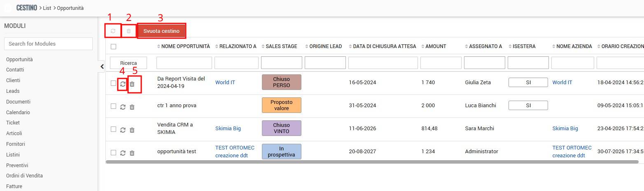The image size is (644, 191).
Task: Click the assignee Luca Bianchi
Action: 481,106
